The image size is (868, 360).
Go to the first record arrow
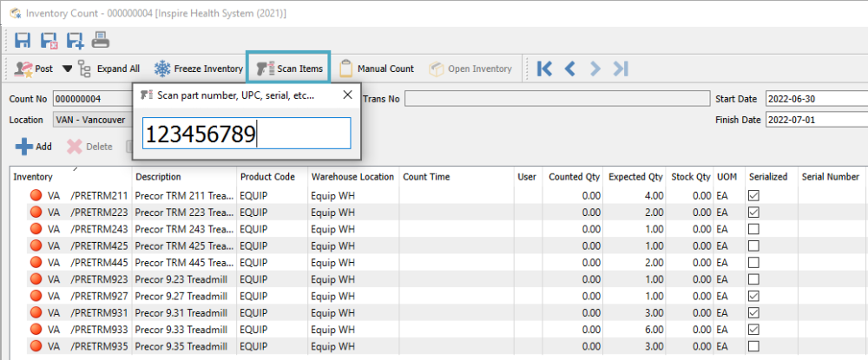click(545, 69)
